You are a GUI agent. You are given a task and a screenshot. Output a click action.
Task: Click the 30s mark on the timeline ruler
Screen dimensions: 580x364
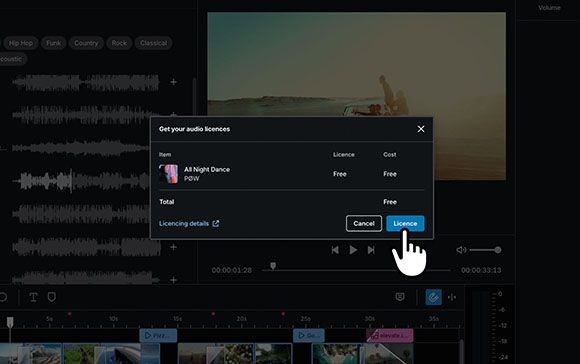coord(370,319)
